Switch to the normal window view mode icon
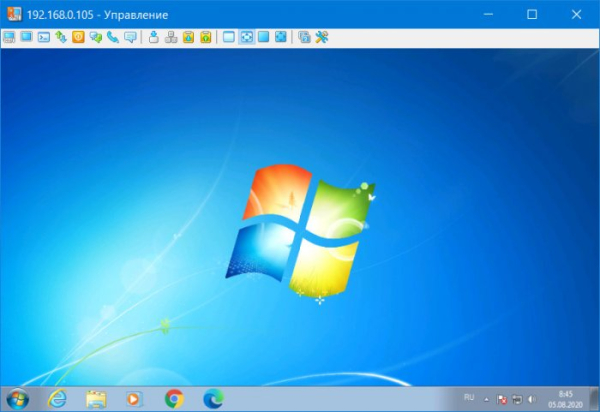The width and height of the screenshot is (600, 412). click(228, 37)
